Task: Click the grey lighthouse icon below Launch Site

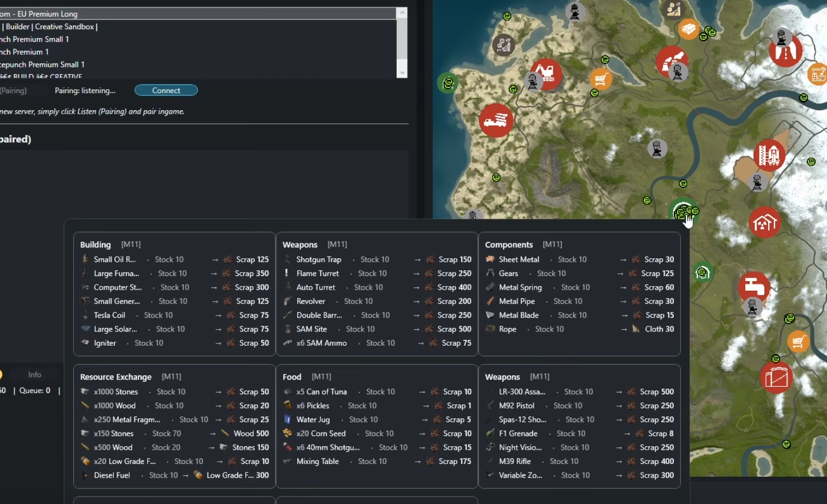Action: (757, 182)
